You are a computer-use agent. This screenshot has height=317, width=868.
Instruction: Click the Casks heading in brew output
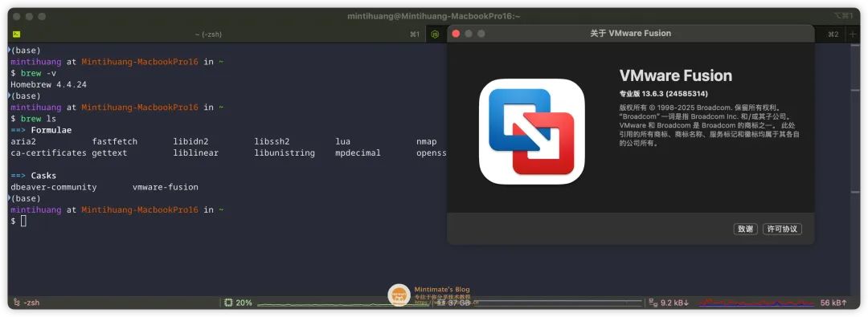43,176
